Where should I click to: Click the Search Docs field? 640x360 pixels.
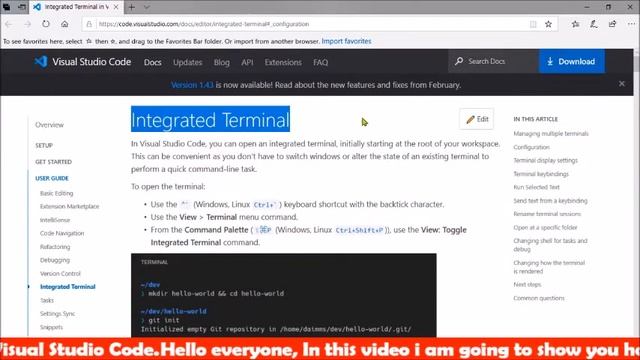pyautogui.click(x=493, y=61)
